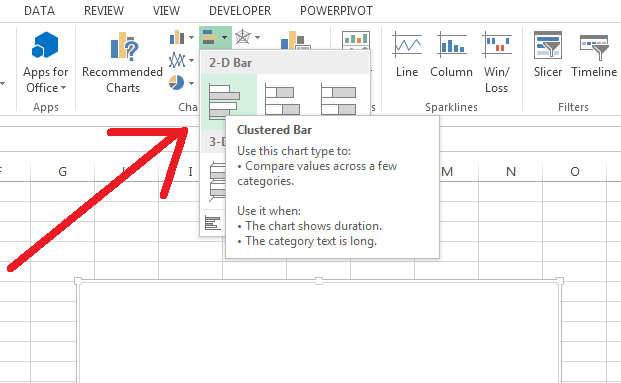This screenshot has width=621, height=383.
Task: Click the chart's top-center resize handle
Action: (319, 281)
